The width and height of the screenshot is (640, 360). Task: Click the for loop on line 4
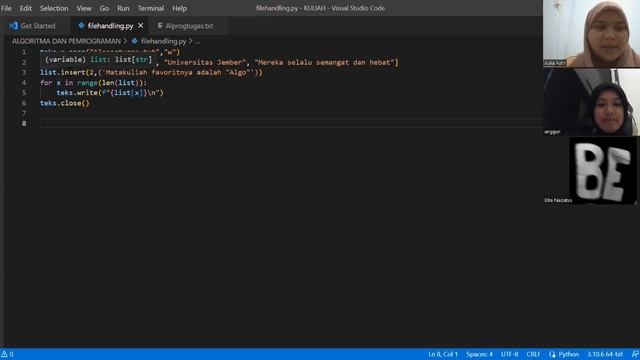(93, 82)
